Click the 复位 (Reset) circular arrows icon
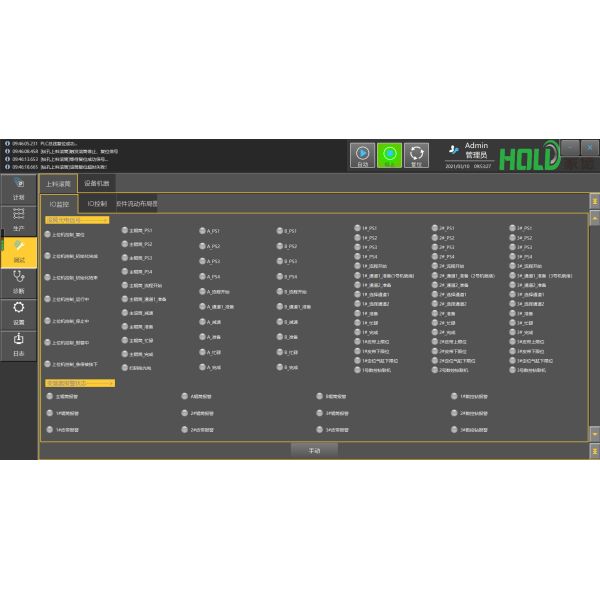Image resolution: width=600 pixels, height=600 pixels. pos(417,154)
